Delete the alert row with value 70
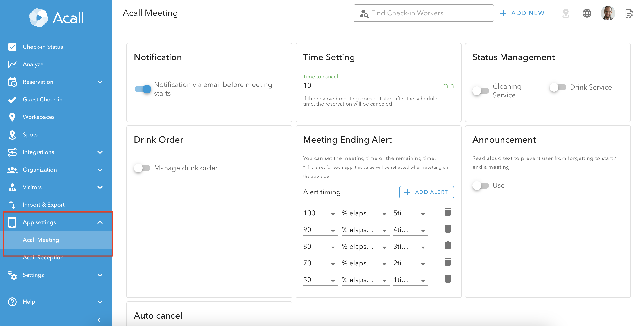 448,262
